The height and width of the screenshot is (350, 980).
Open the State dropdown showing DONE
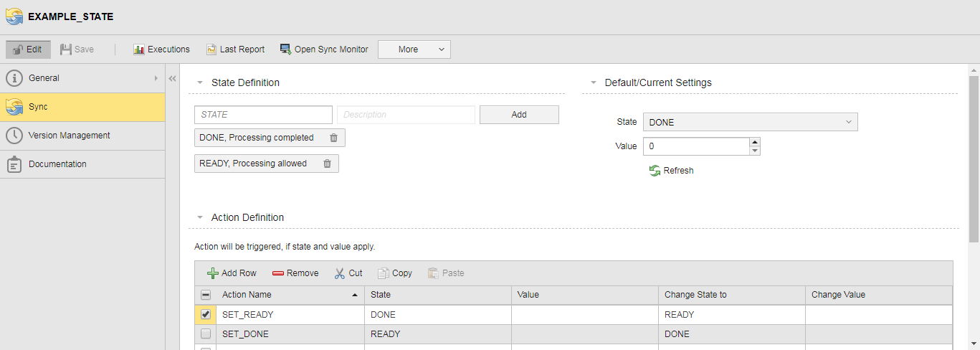point(750,122)
